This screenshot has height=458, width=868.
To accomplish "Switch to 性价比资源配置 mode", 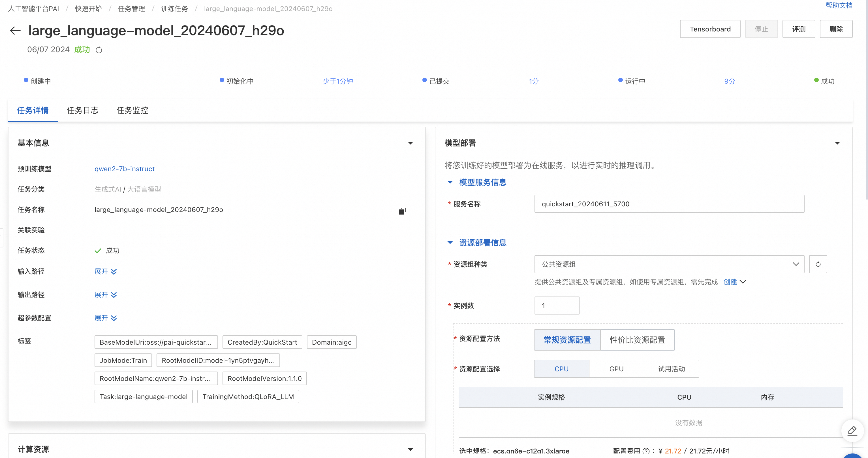I will (x=638, y=340).
